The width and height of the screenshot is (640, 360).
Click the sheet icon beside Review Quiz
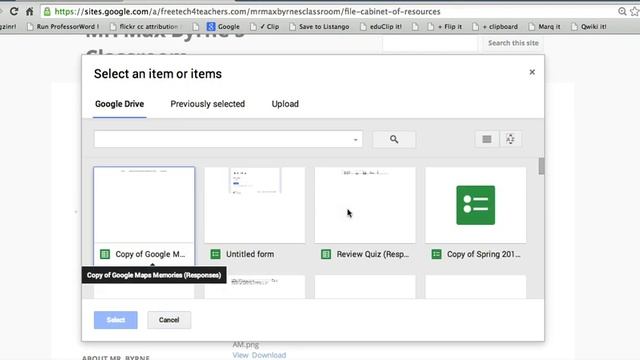326,254
